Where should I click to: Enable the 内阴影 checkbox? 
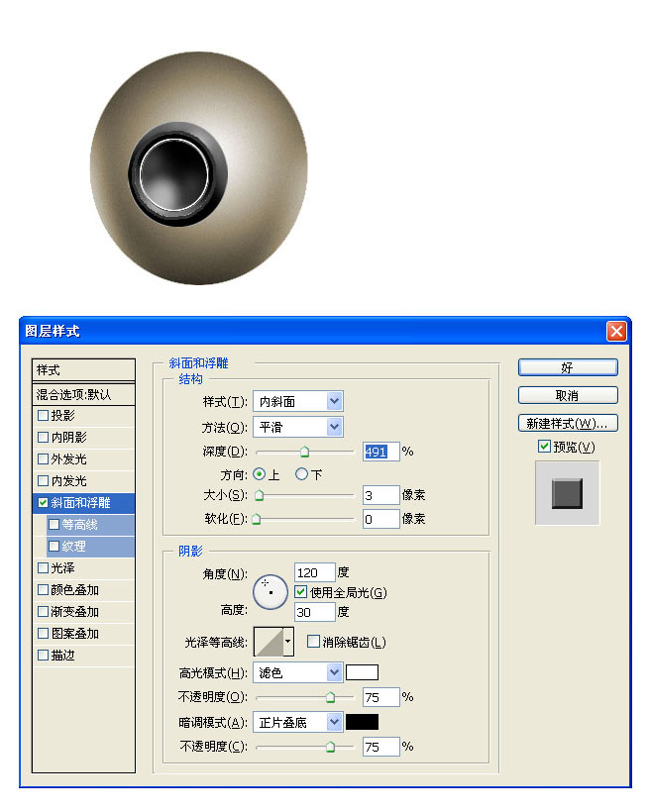coord(43,437)
